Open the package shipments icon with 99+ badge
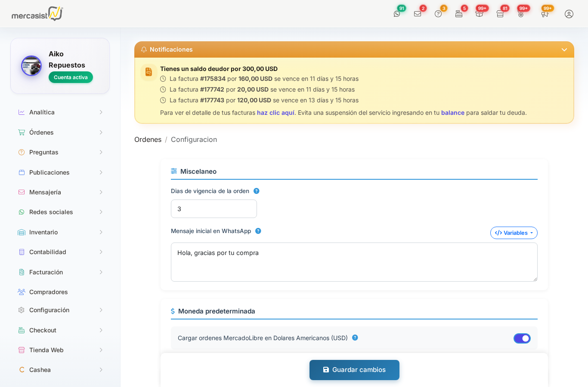Image resolution: width=588 pixels, height=387 pixels. tap(480, 13)
